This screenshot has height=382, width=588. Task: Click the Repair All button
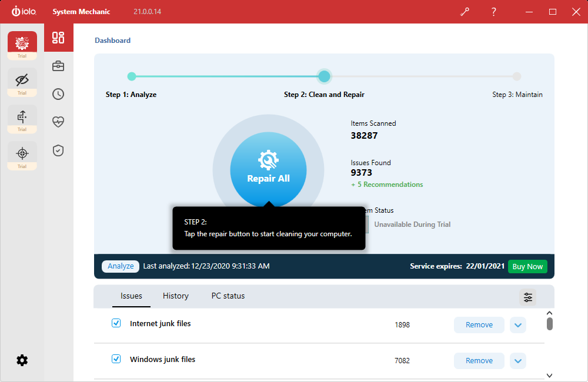pos(268,170)
